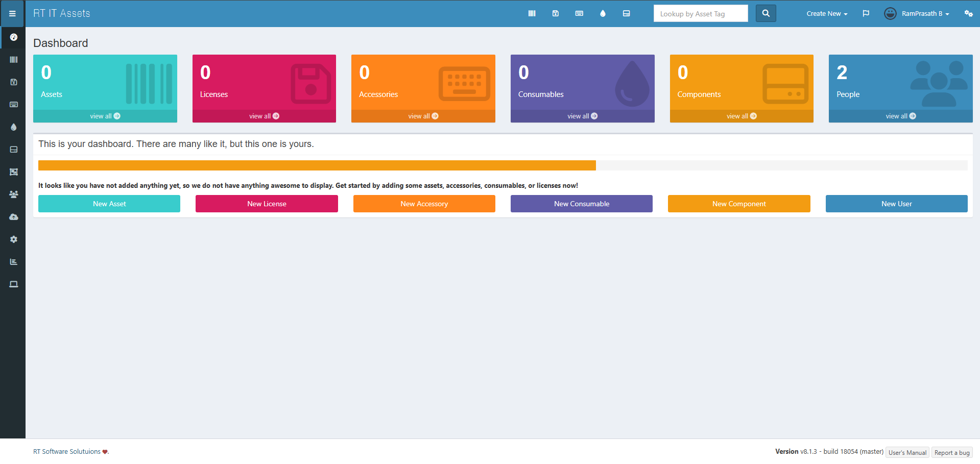Click the top bar keyboard Accessories icon
Viewport: 980px width, 464px height.
point(579,14)
